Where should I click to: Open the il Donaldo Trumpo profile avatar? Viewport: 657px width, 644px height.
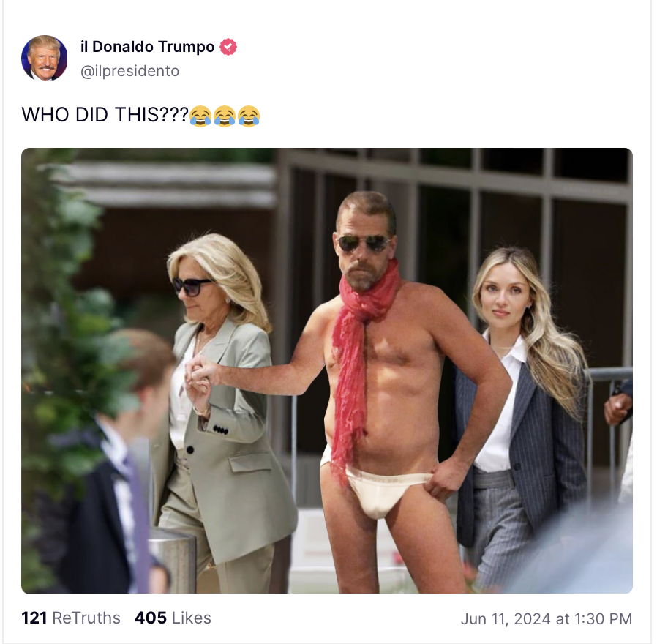pos(45,58)
